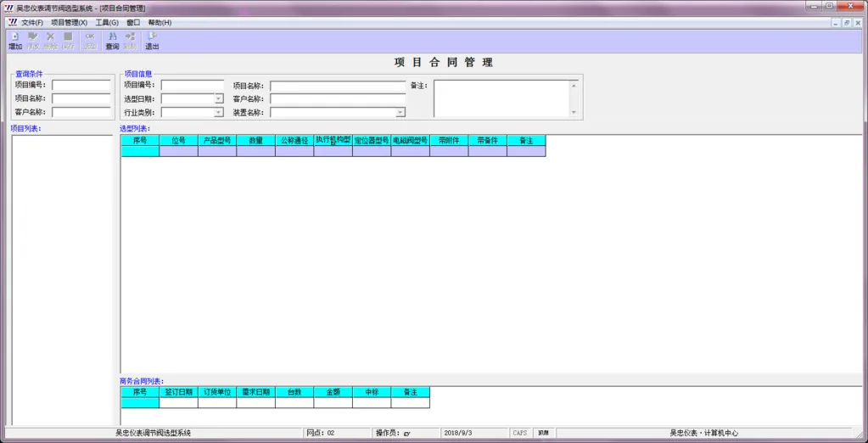
Task: Click the 带附件 column header
Action: click(x=449, y=141)
